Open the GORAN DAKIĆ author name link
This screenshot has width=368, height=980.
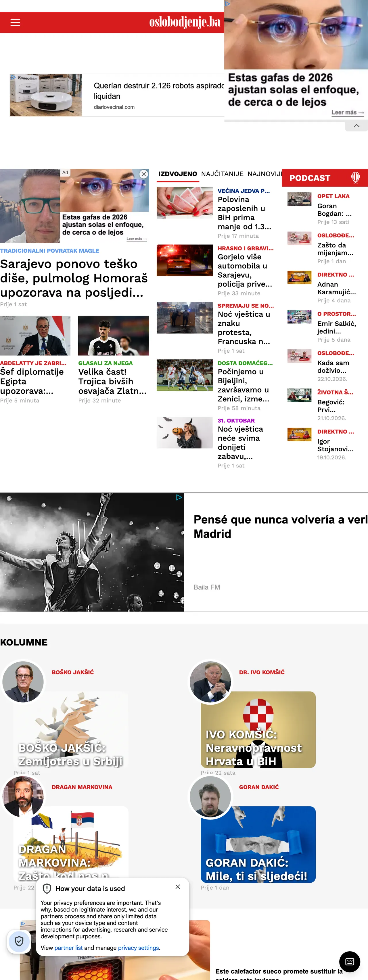pyautogui.click(x=259, y=787)
